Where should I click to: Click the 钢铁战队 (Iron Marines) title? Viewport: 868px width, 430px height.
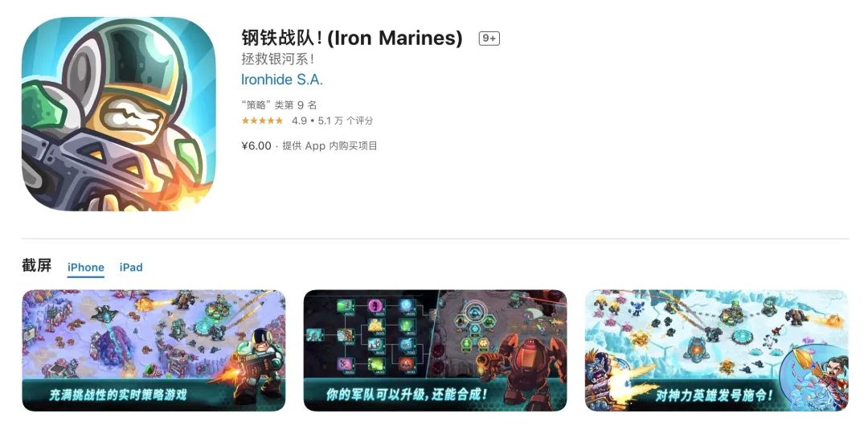(351, 39)
